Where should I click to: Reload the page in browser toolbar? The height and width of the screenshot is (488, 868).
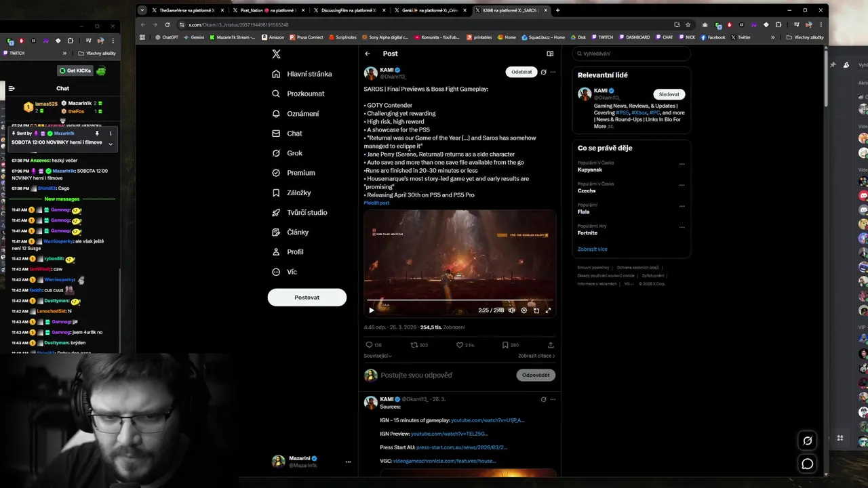coord(167,24)
